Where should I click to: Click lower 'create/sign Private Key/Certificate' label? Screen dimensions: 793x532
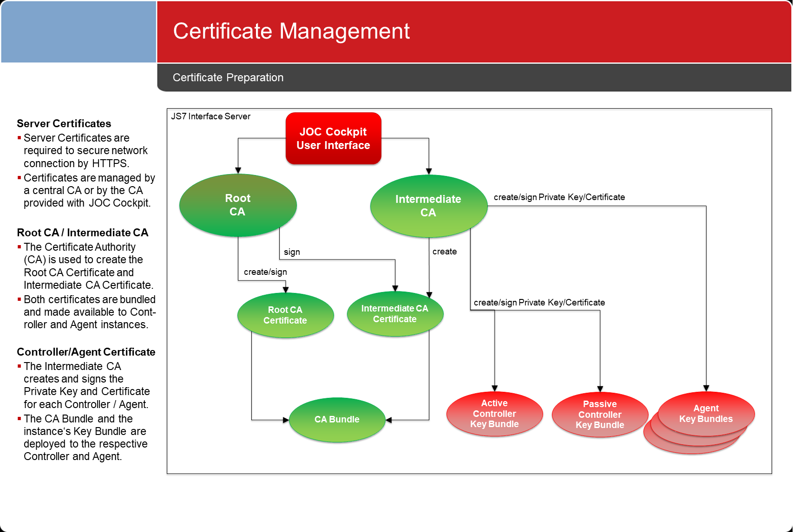pos(539,303)
